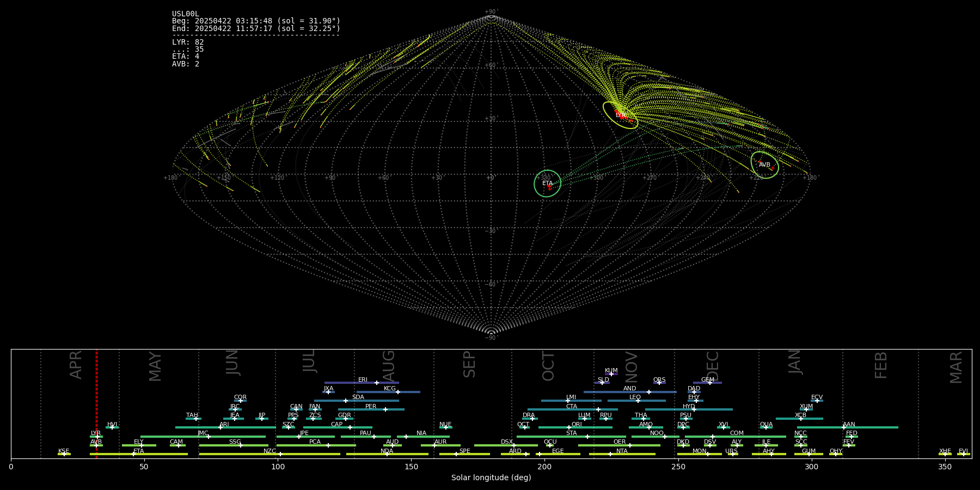Click the USL00L station title text
Image resolution: width=980 pixels, height=490 pixels.
pos(186,14)
